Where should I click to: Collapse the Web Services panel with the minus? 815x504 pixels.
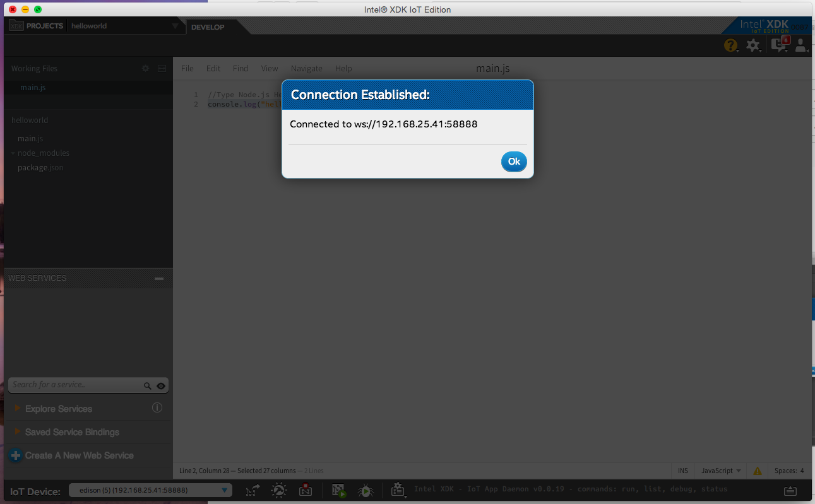coord(159,278)
